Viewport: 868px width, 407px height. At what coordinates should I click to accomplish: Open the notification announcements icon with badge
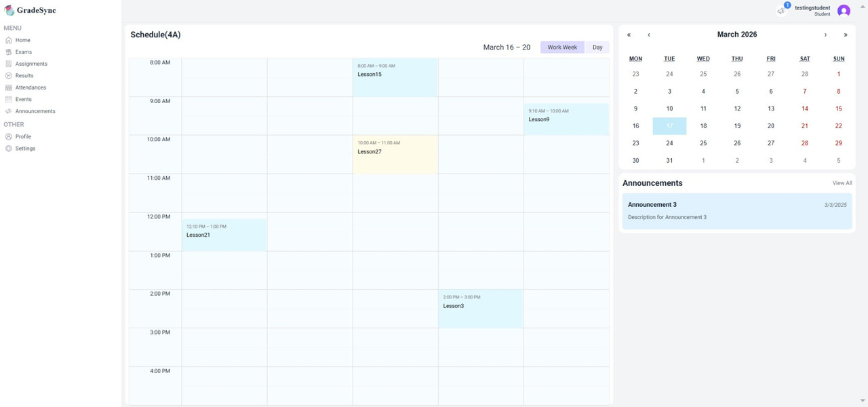pyautogui.click(x=782, y=10)
